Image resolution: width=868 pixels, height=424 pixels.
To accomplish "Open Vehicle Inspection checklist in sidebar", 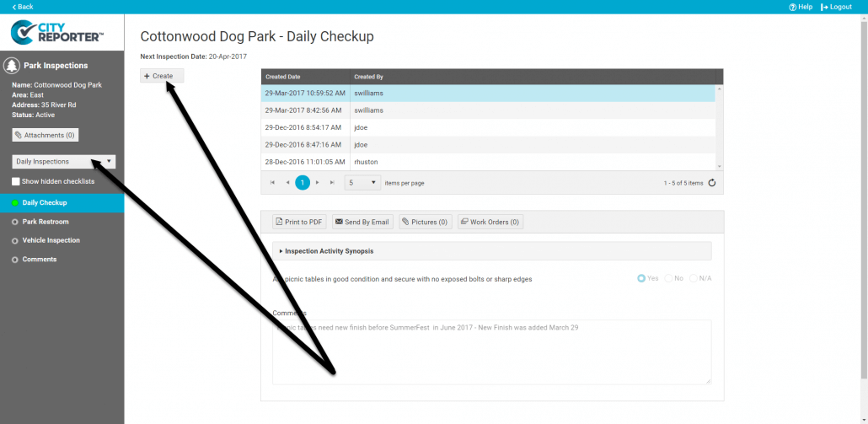I will coord(51,240).
